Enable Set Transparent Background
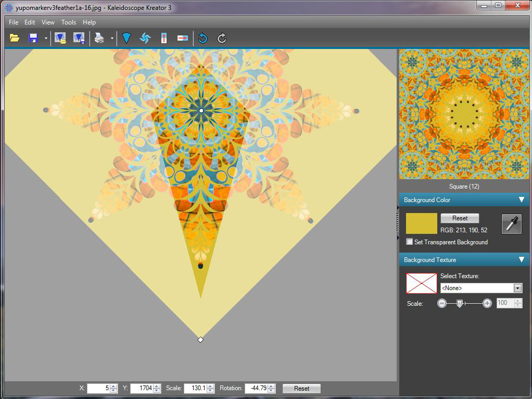Image resolution: width=532 pixels, height=399 pixels. pyautogui.click(x=410, y=242)
